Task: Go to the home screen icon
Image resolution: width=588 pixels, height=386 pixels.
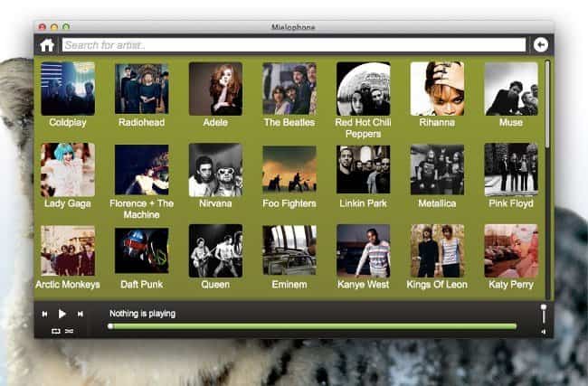Action: pyautogui.click(x=47, y=45)
